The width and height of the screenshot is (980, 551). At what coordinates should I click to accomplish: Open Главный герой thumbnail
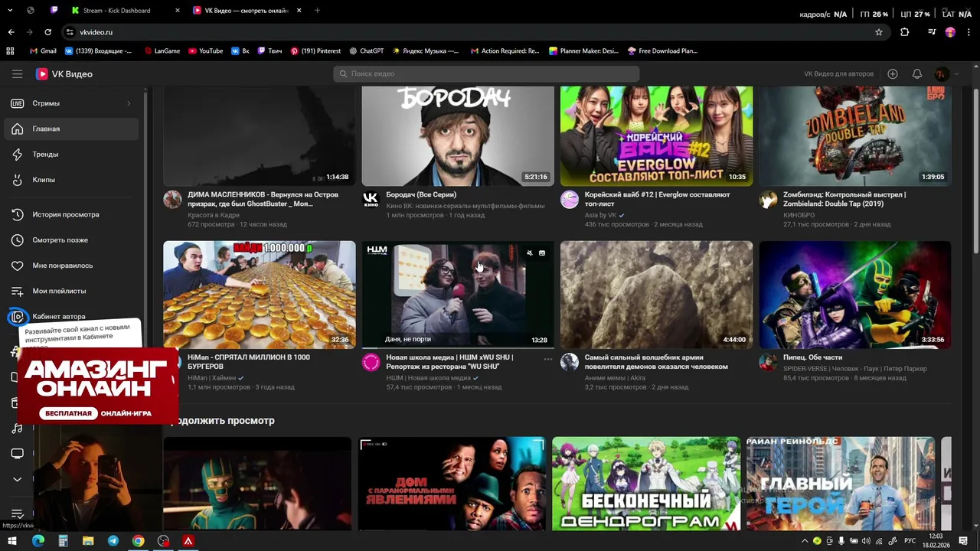[841, 484]
